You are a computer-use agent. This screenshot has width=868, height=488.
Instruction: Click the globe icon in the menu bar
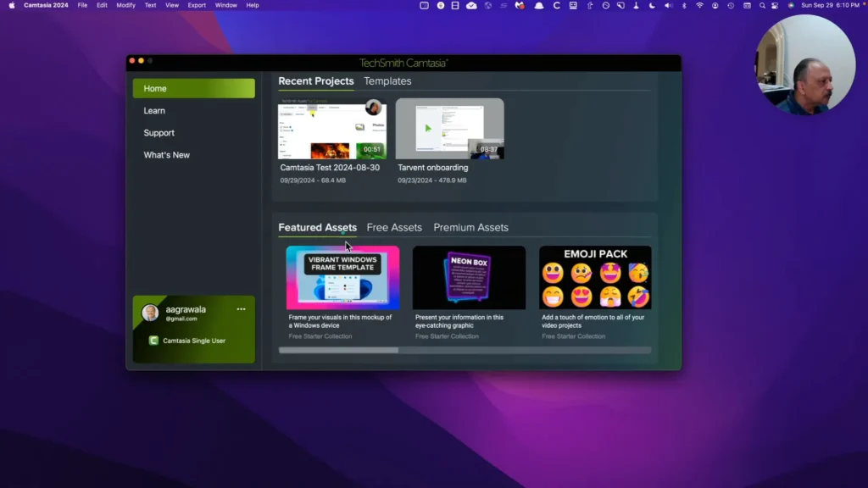(x=487, y=5)
